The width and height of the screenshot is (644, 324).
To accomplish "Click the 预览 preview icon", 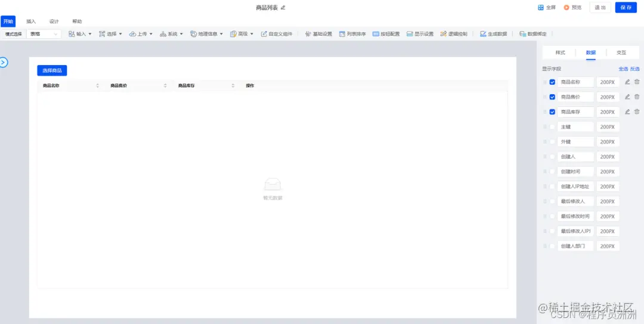I will (x=566, y=7).
